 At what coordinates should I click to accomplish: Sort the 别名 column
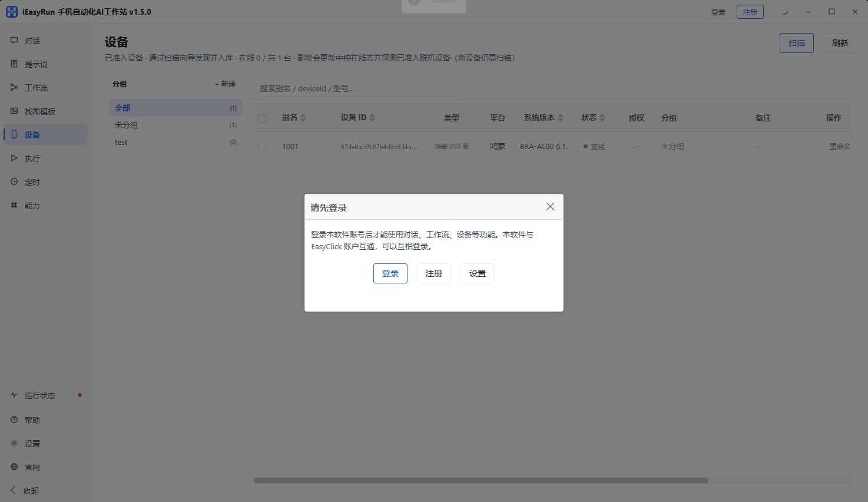click(x=303, y=118)
